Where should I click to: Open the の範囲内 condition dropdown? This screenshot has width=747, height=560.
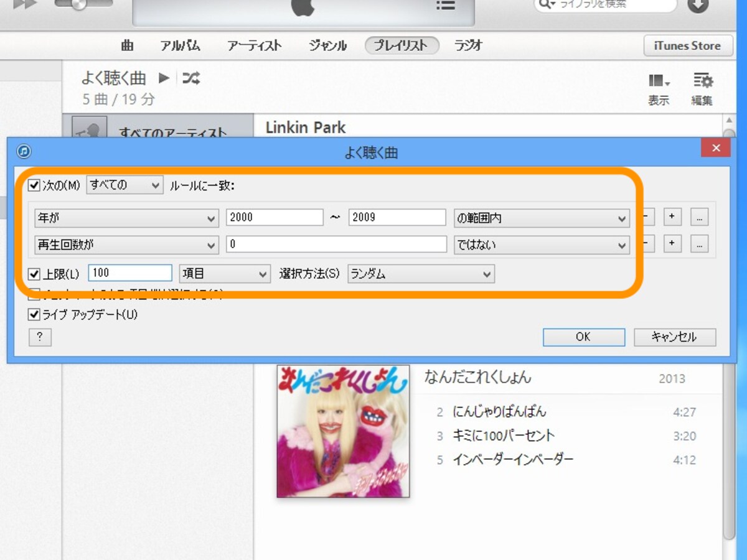(542, 218)
